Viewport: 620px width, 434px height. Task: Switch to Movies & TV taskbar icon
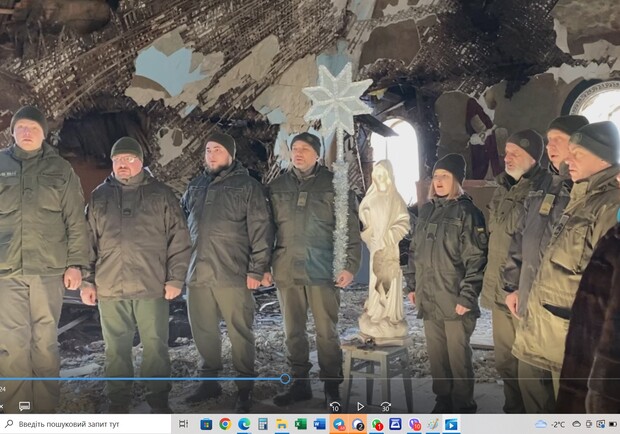tap(452, 424)
